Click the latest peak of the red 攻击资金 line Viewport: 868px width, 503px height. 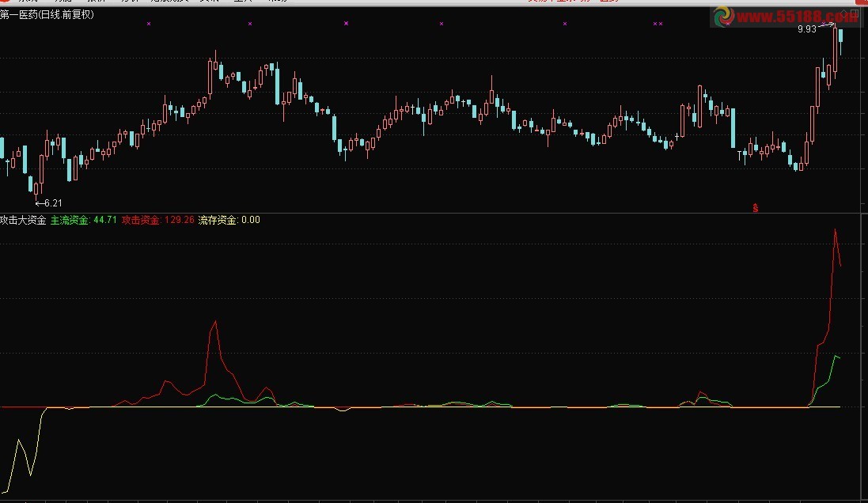[x=835, y=230]
